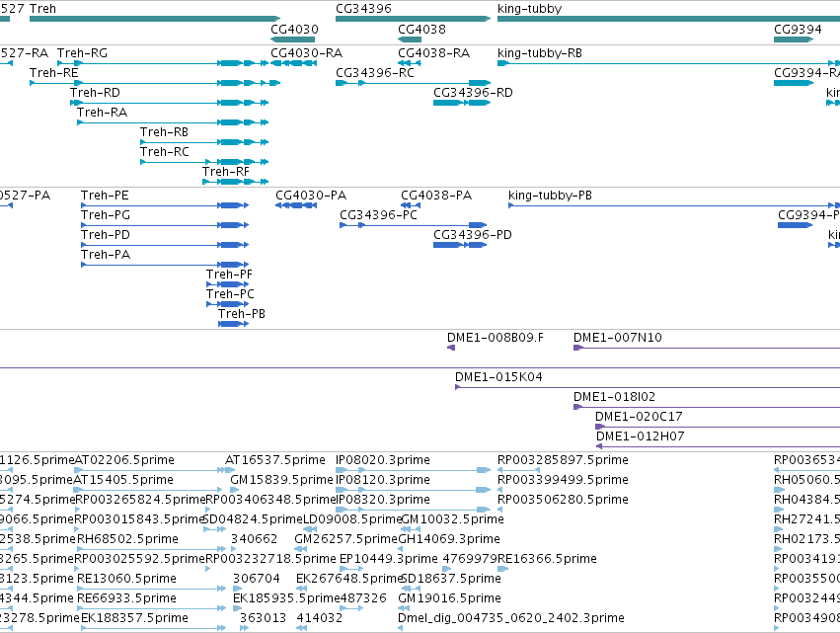Select the CG4030 gene feature

click(x=292, y=40)
